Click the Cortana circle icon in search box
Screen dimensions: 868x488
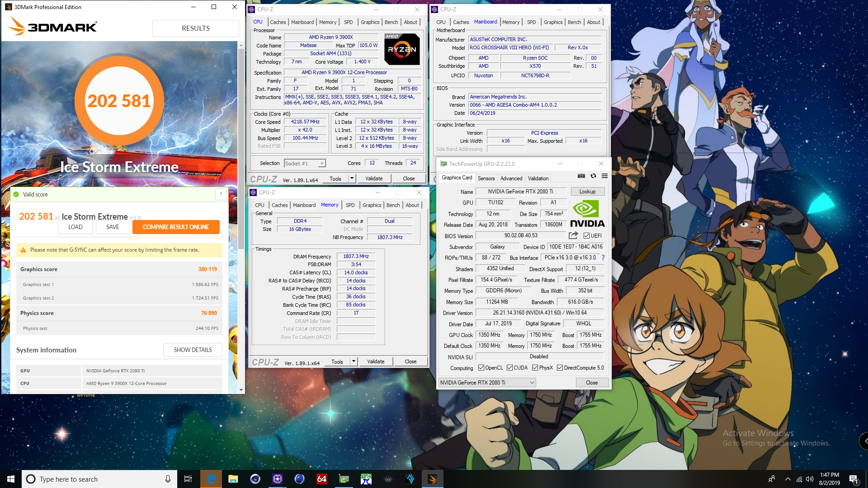(30, 479)
